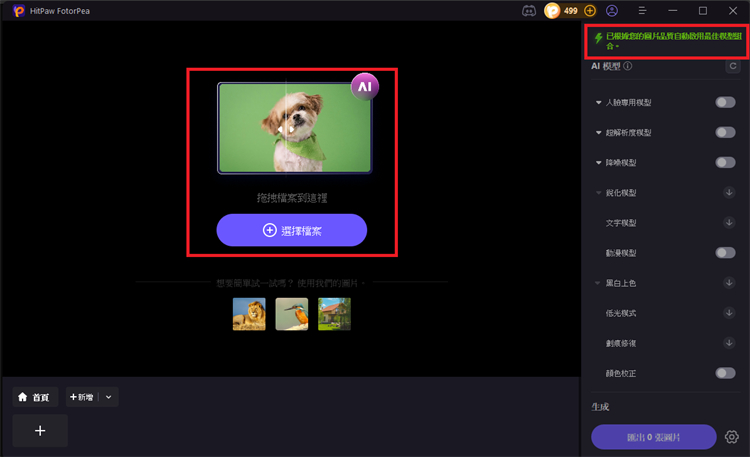The image size is (750, 457).
Task: Click the 選擇檔案 choose file button
Action: pyautogui.click(x=292, y=230)
